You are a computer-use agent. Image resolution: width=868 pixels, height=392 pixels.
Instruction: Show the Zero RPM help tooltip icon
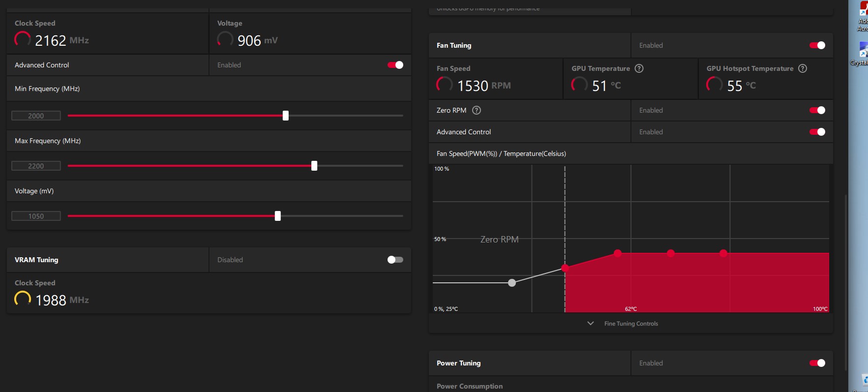coord(476,110)
